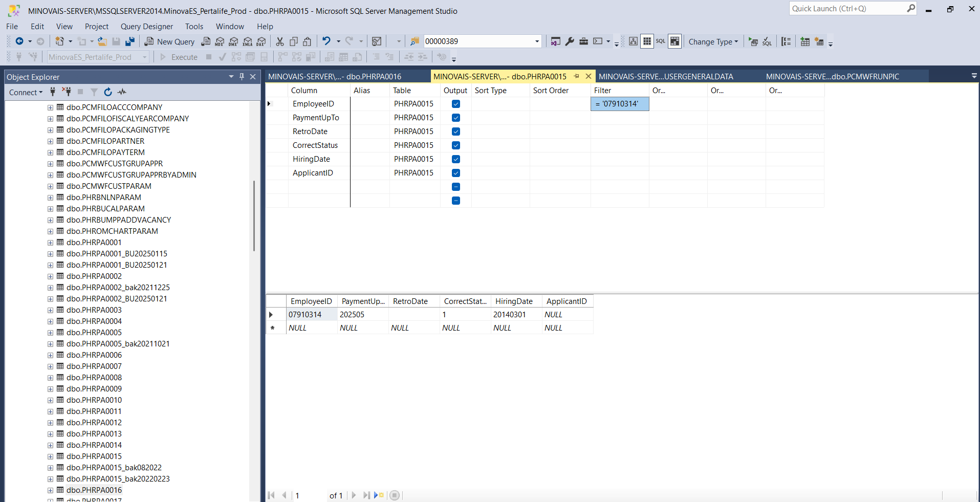Screen dimensions: 980x502
Task: Show the SQL pane icon
Action: pyautogui.click(x=661, y=41)
